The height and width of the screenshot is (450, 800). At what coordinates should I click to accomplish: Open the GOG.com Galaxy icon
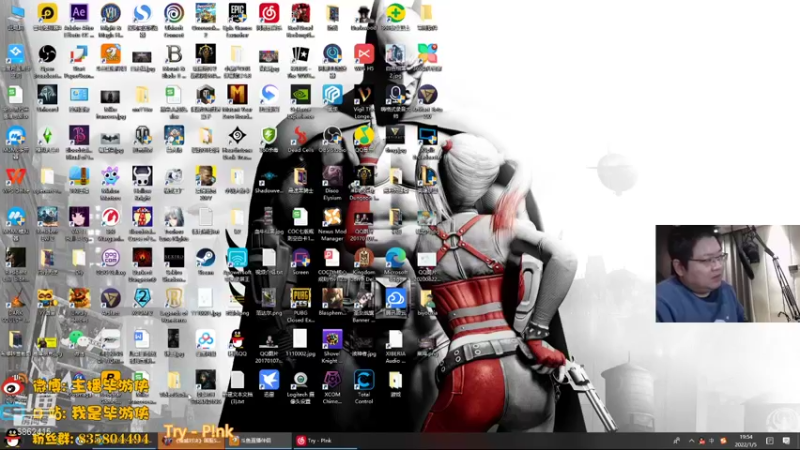click(110, 258)
